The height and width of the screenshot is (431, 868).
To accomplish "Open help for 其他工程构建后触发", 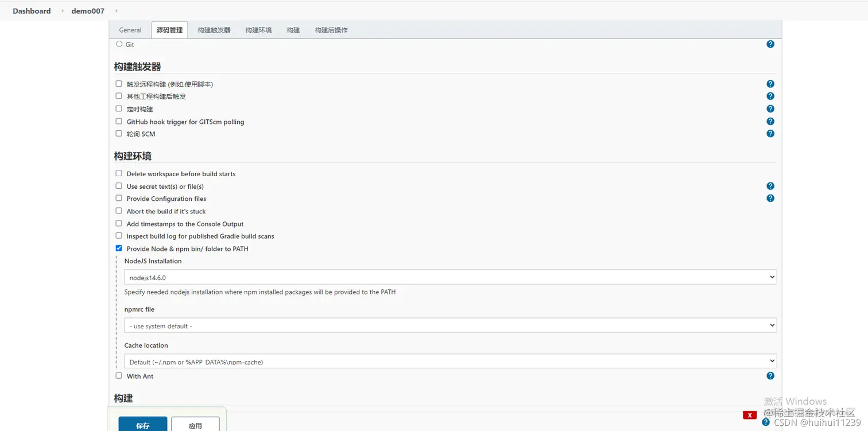I will (770, 96).
